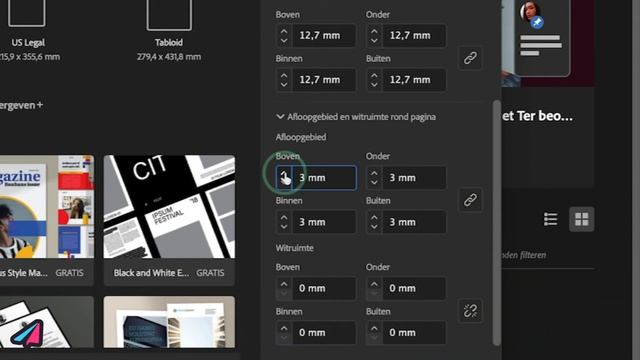Increase the margin Buiten value with up arrow

tap(374, 75)
